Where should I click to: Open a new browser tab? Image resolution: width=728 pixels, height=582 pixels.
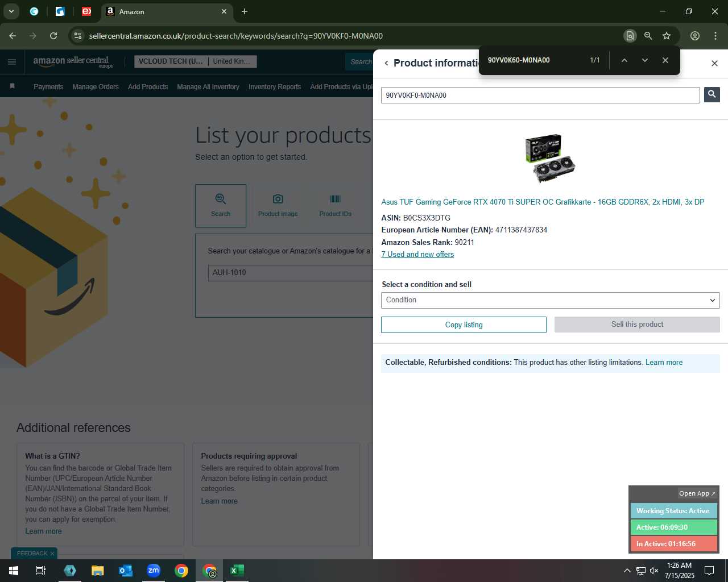click(245, 11)
